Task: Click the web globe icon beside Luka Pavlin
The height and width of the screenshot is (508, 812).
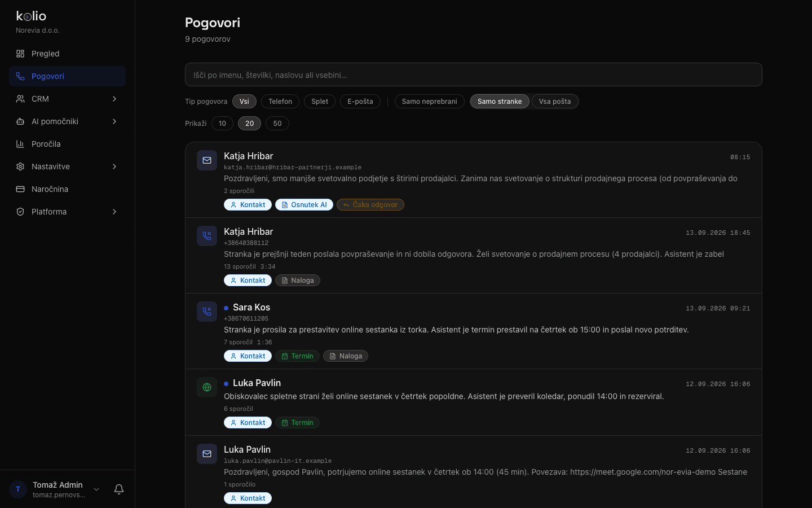Action: (207, 387)
